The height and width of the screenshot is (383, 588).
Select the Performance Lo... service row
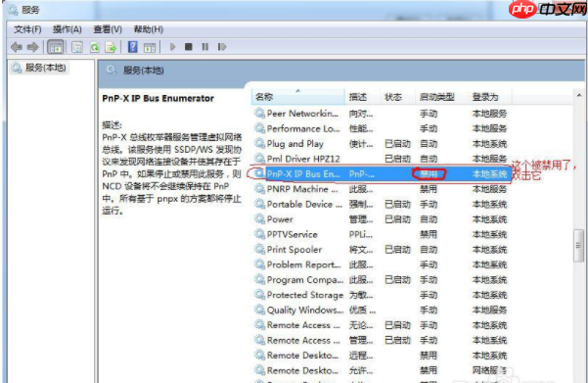(x=382, y=128)
